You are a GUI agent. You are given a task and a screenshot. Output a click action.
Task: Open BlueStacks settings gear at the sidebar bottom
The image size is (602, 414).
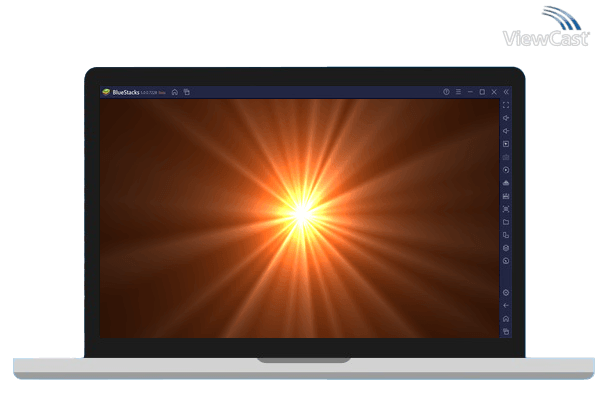(x=506, y=293)
